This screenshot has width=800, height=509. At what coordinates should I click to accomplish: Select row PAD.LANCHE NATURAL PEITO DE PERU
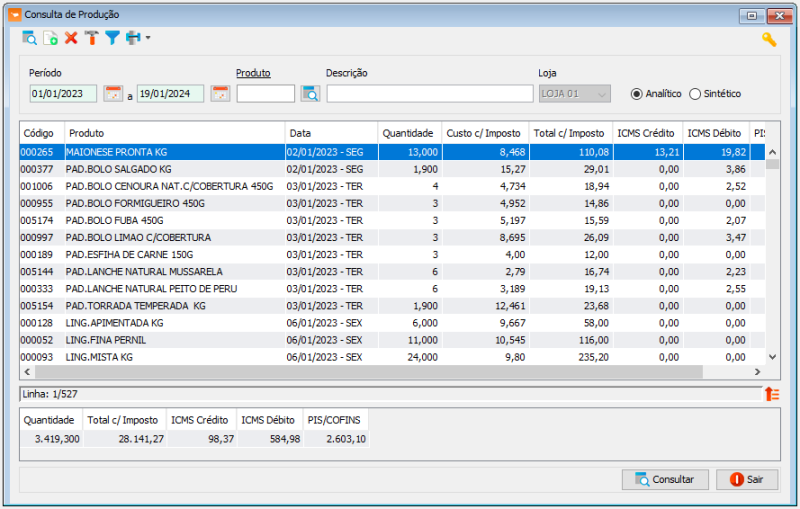click(392, 289)
